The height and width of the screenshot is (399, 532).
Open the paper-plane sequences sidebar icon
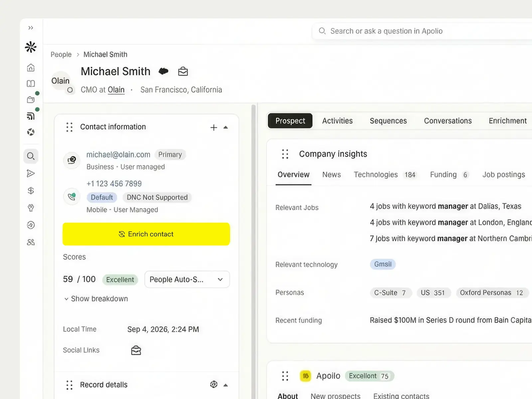(x=31, y=173)
